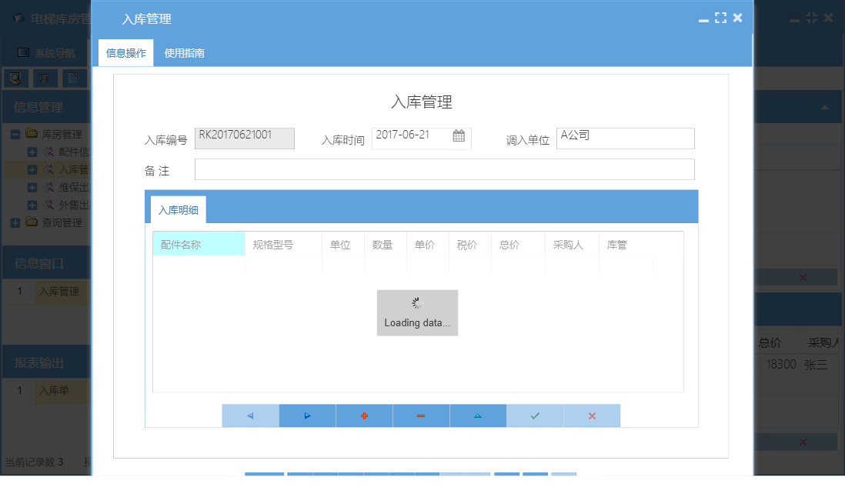This screenshot has width=845, height=504.
Task: Click the left arrow previous record icon
Action: tap(250, 416)
